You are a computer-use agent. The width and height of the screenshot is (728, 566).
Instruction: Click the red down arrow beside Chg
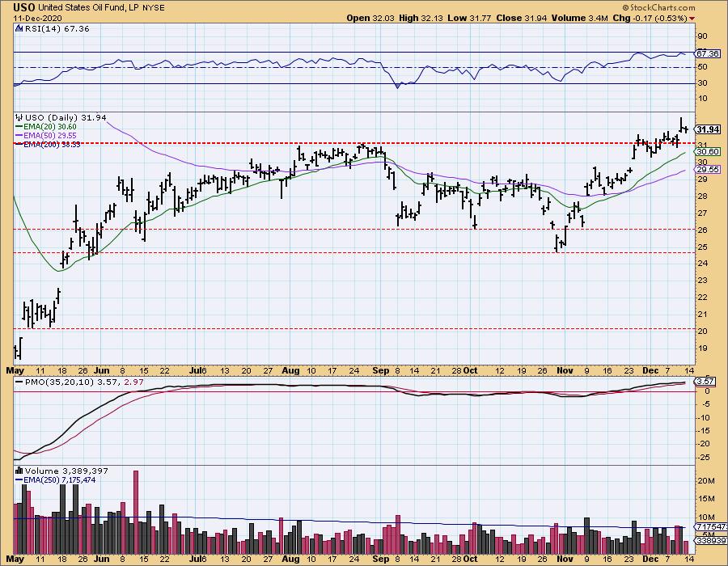692,19
